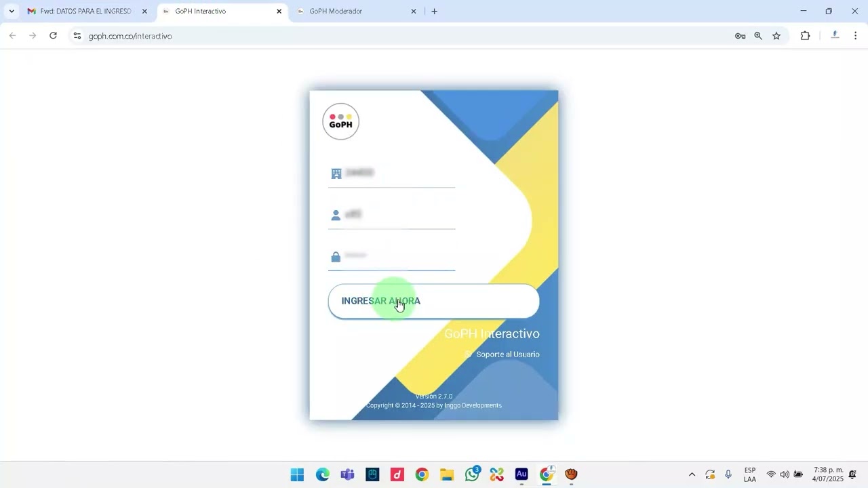This screenshot has width=868, height=488.
Task: Open a new browser tab
Action: 435,12
